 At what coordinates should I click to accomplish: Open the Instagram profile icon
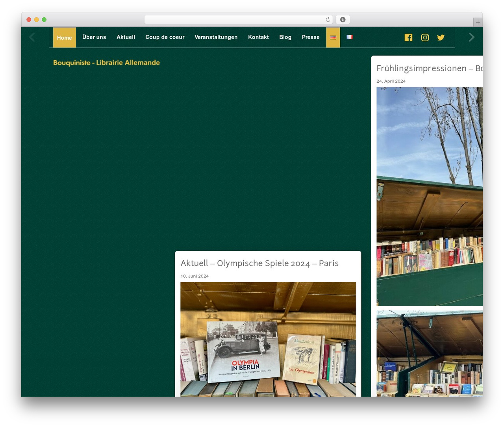coord(425,37)
